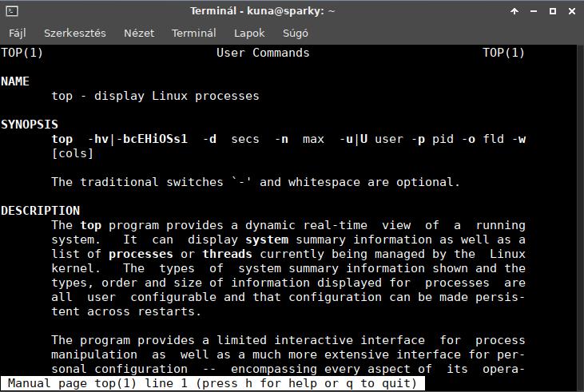Click the vertical scrollbar on the right edge
Viewport: 584px width, 392px height.
coord(580,218)
